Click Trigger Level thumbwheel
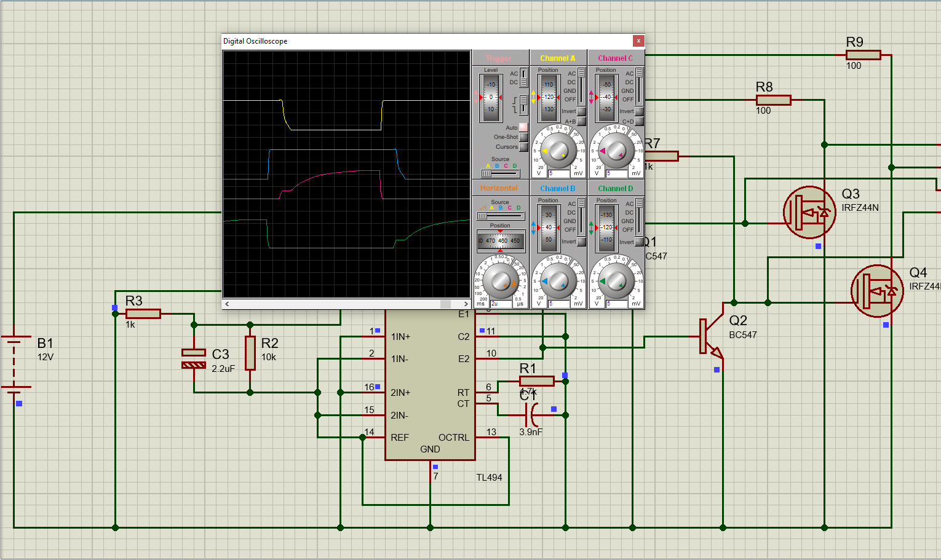This screenshot has height=560, width=941. pos(491,97)
